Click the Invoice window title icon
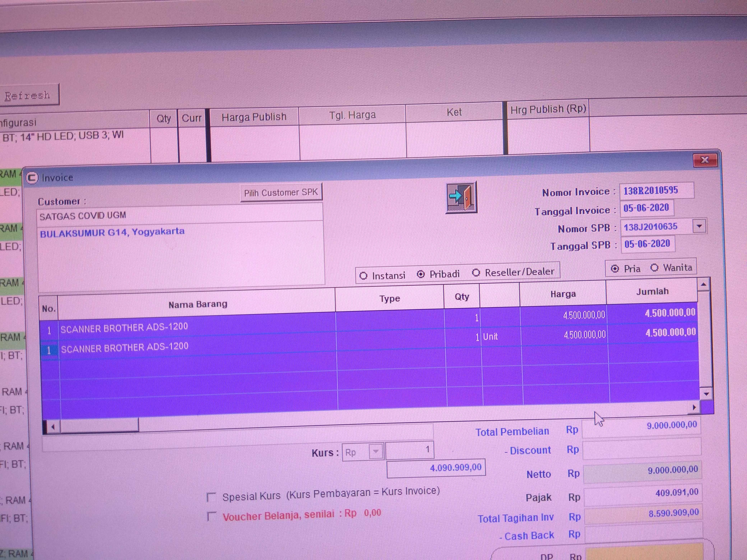Viewport: 747px width, 560px height. tap(32, 178)
